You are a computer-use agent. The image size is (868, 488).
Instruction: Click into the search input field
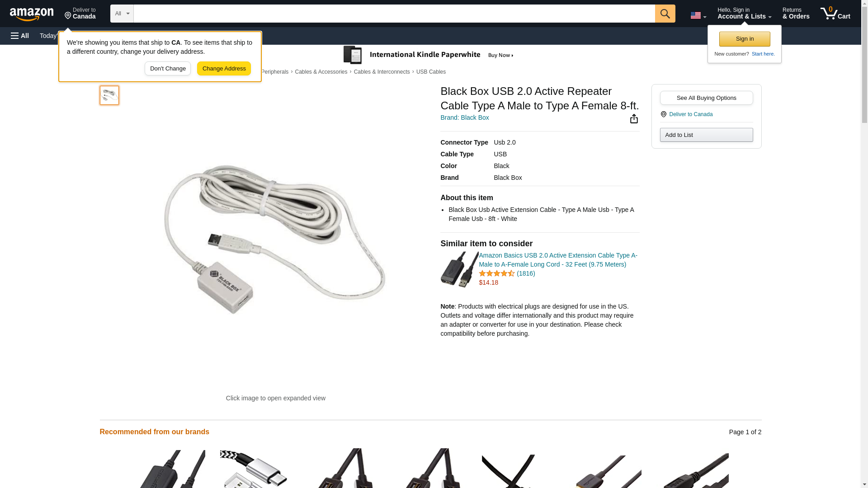tap(394, 14)
